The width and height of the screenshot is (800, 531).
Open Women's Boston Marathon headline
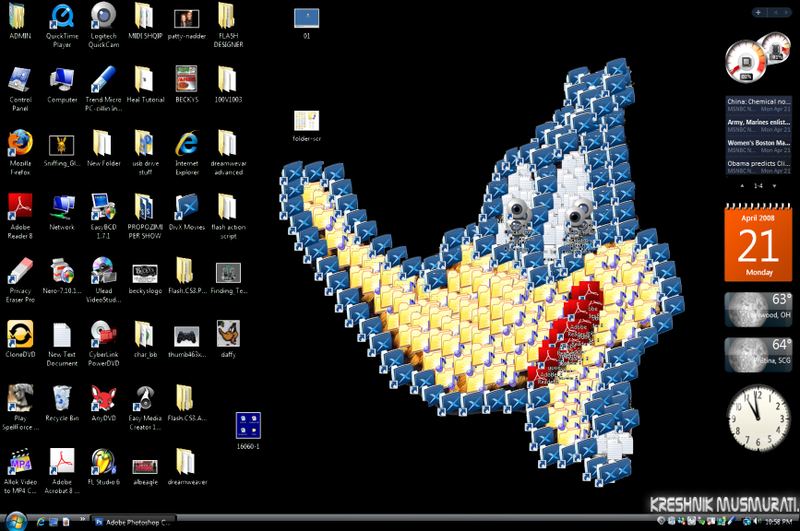(x=759, y=146)
